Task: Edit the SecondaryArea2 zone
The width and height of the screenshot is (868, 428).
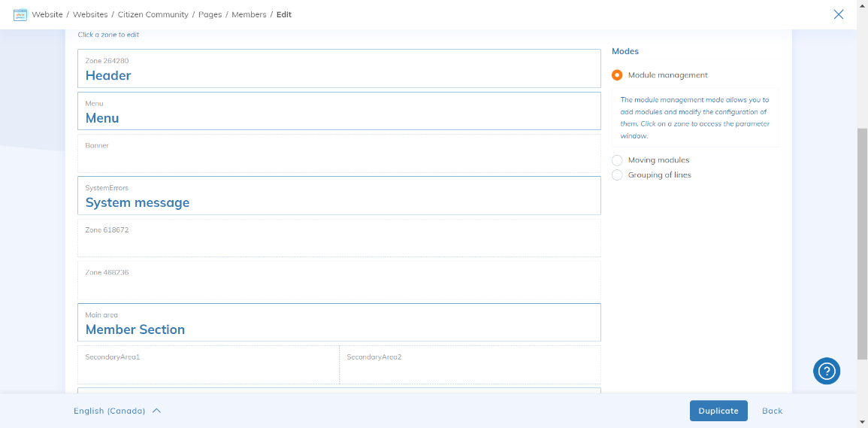Action: click(x=470, y=365)
